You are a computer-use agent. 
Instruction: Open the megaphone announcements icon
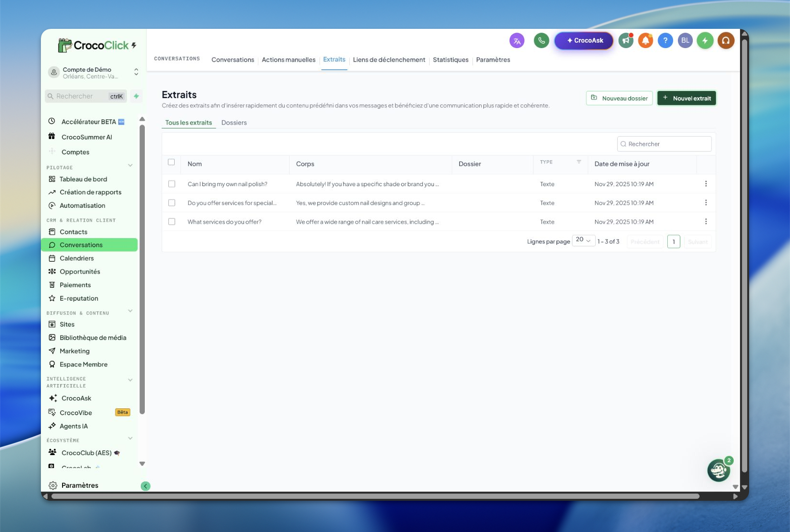(625, 41)
